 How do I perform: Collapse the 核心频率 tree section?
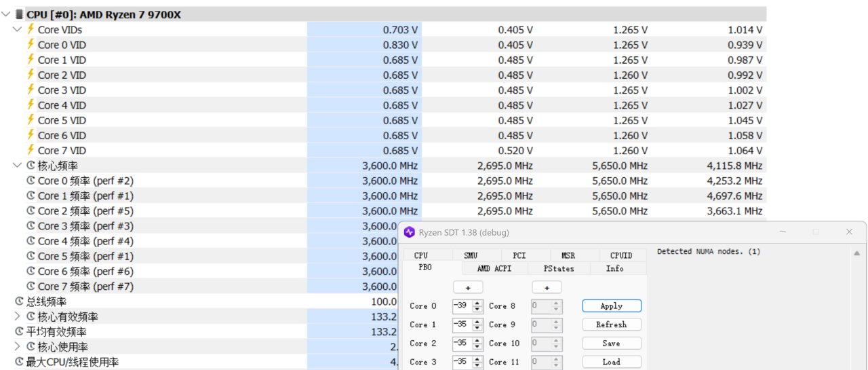coord(17,166)
